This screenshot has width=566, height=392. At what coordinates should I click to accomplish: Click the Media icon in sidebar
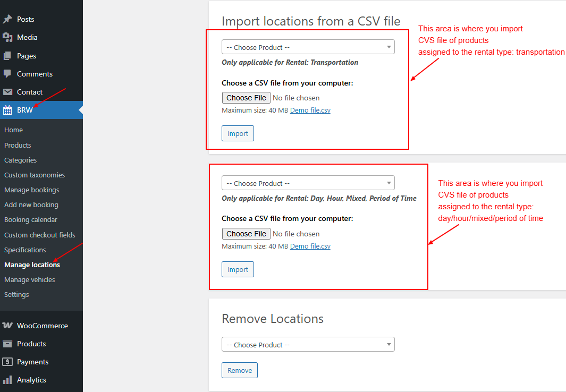click(x=7, y=37)
